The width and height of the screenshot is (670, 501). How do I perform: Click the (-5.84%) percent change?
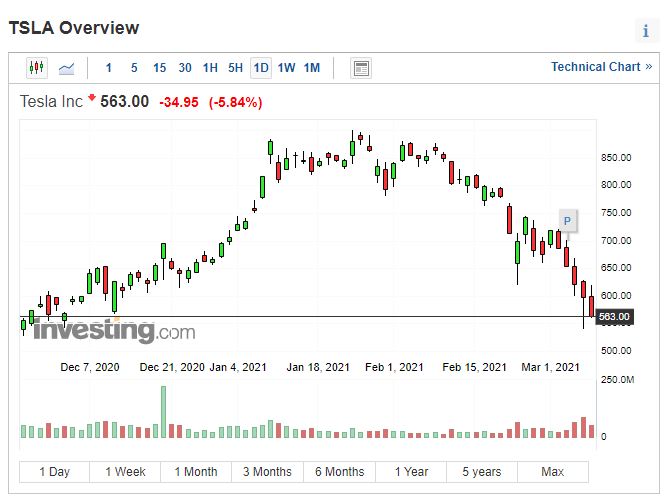[235, 103]
